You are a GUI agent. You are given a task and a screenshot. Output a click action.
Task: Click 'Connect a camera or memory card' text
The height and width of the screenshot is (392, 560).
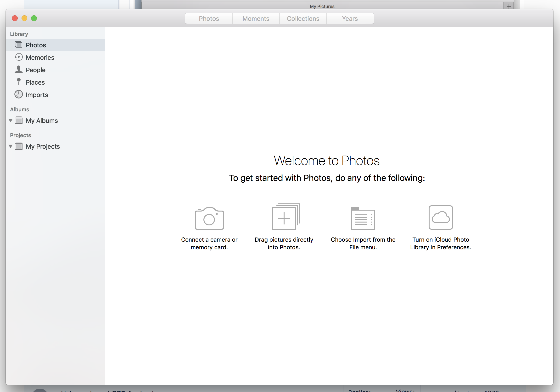[209, 243]
